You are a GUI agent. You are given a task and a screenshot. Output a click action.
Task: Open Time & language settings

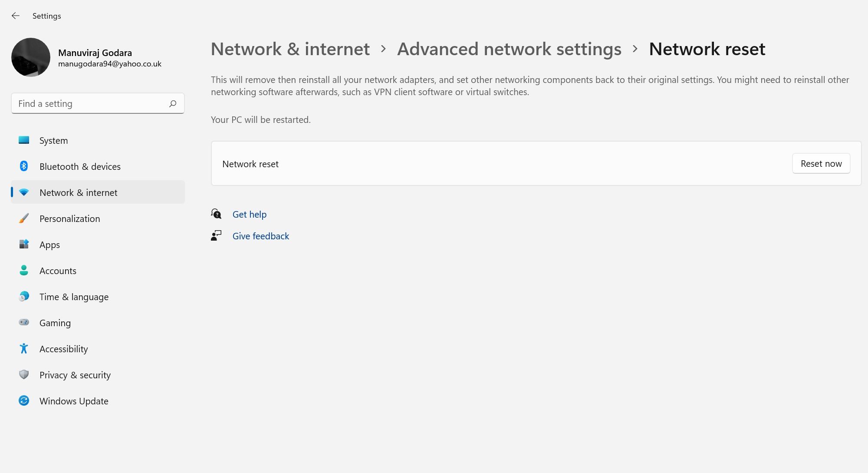pos(74,297)
